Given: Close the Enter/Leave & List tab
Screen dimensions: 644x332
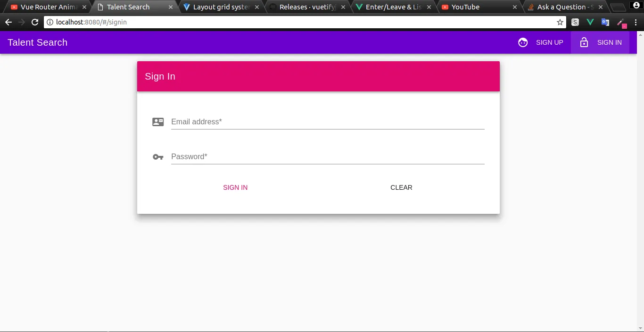Looking at the screenshot, I should click(x=429, y=7).
